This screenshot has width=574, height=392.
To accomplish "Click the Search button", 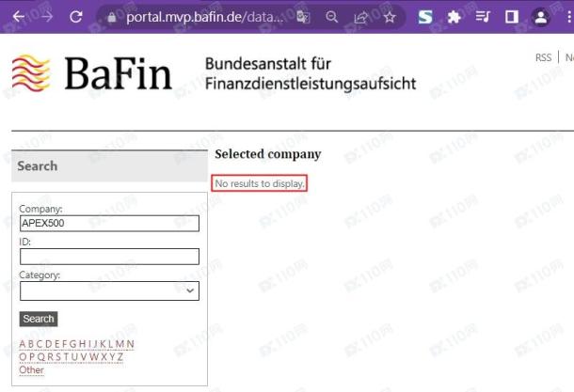I will pyautogui.click(x=39, y=319).
